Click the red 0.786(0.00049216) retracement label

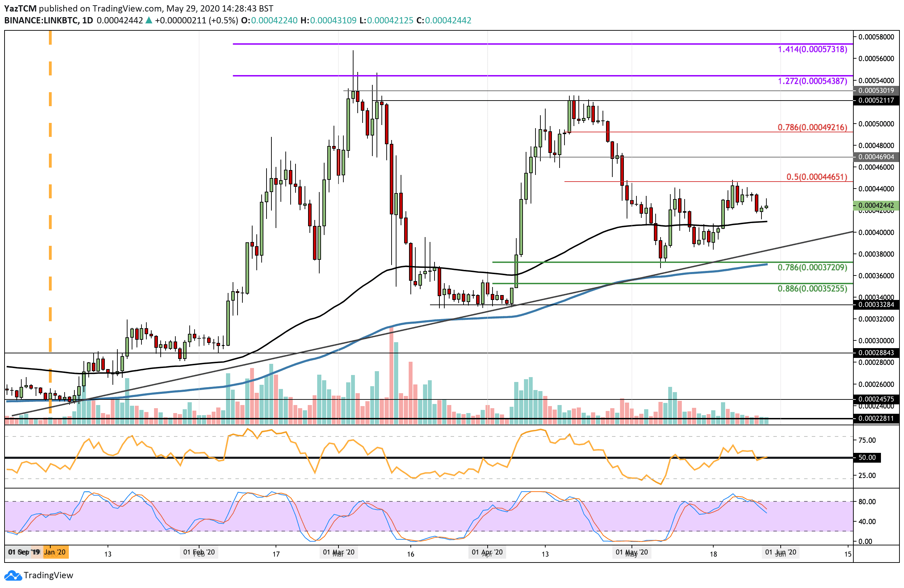pyautogui.click(x=812, y=127)
